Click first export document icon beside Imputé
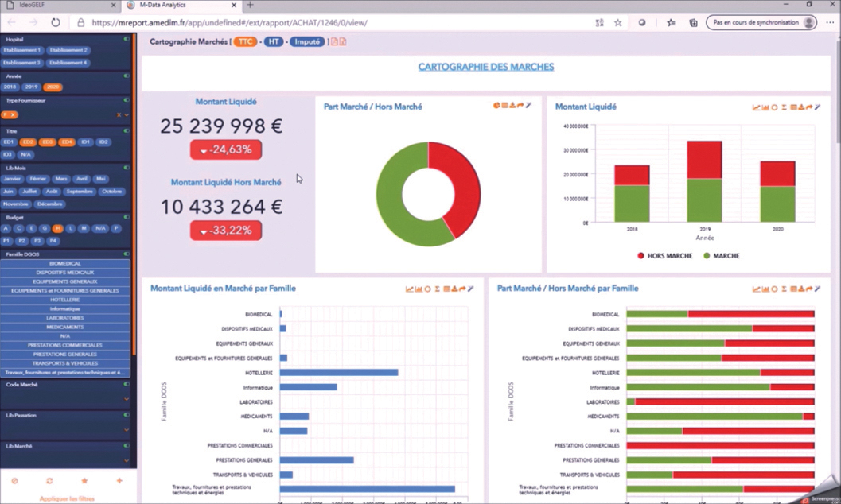 [334, 42]
